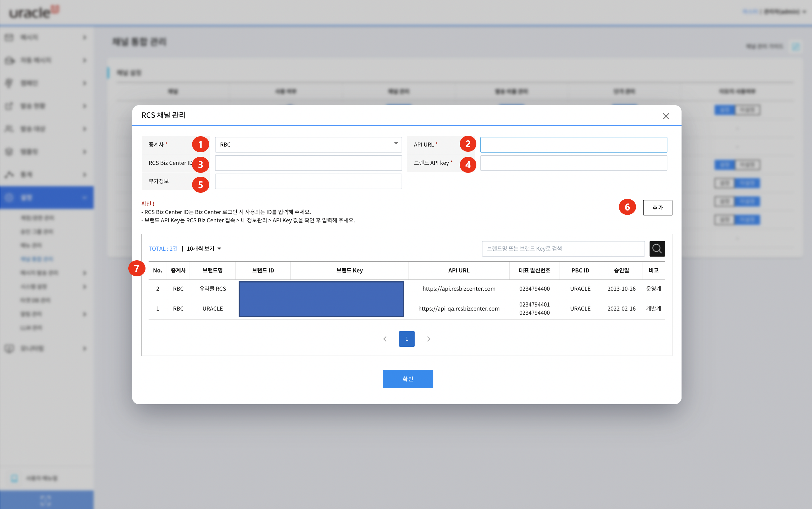Click https://api-qa.rcsbizcenter.com URL cell
Image resolution: width=812 pixels, height=509 pixels.
pyautogui.click(x=459, y=309)
